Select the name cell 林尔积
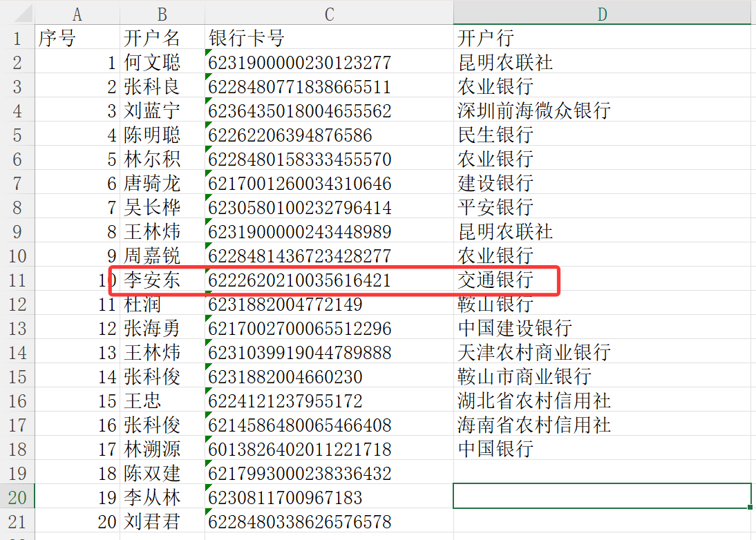Viewport: 756px width, 540px height. (x=162, y=159)
